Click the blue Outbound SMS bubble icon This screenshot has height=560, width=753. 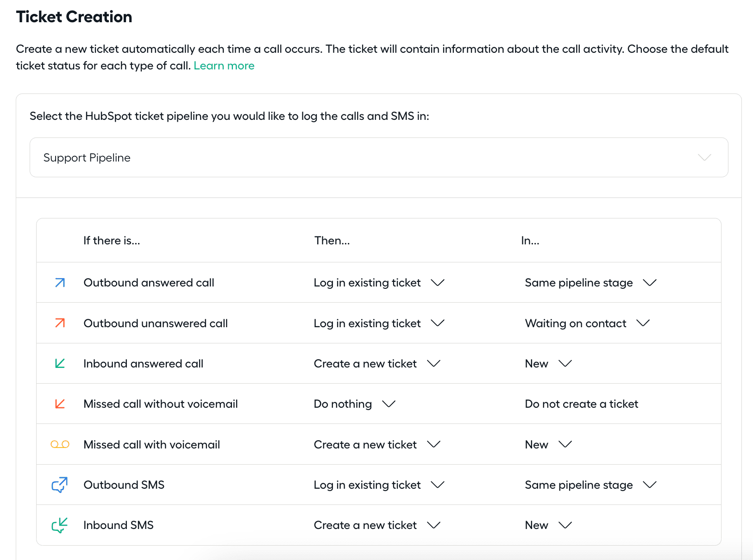[x=60, y=485]
